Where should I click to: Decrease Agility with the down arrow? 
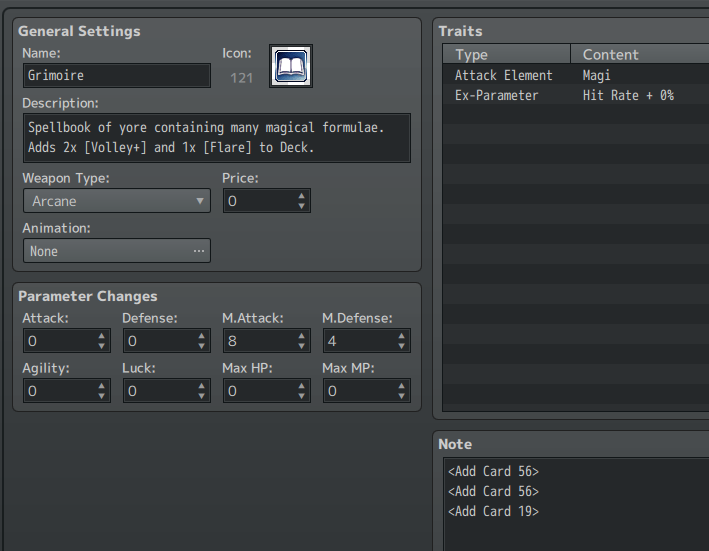(x=101, y=396)
